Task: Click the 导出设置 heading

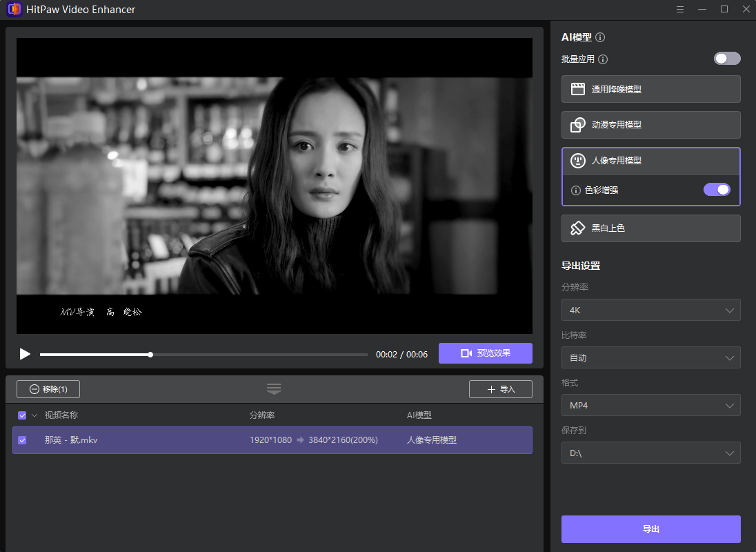Action: click(x=581, y=266)
